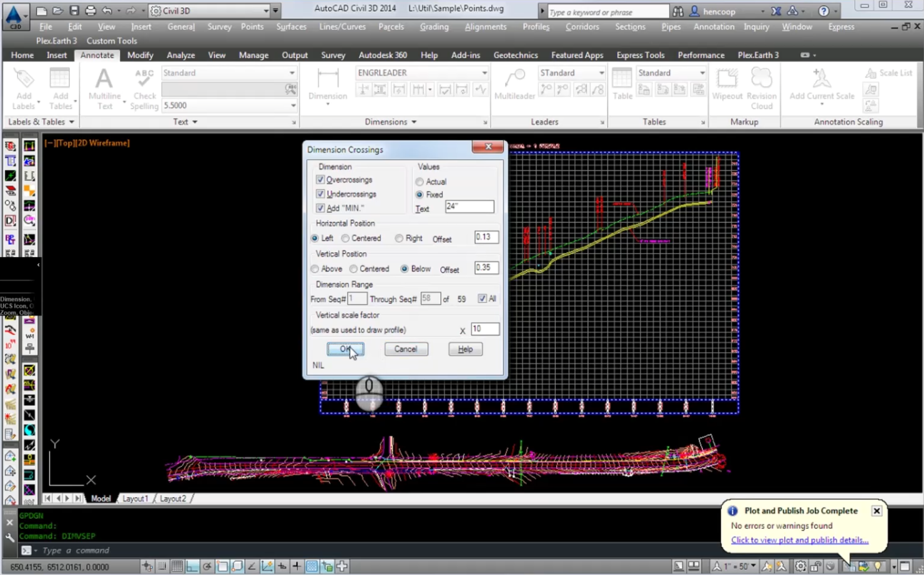Uncheck the Overcrossings checkbox
This screenshot has width=924, height=575.
(x=320, y=180)
